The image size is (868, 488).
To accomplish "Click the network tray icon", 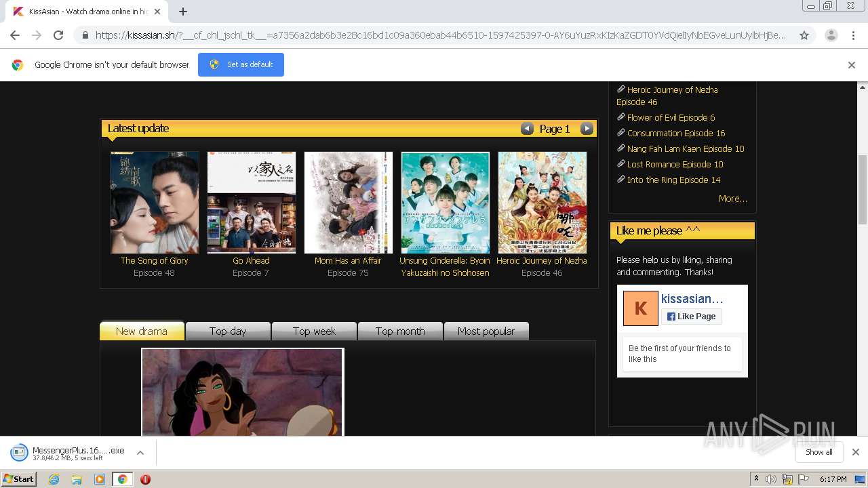I will point(787,479).
